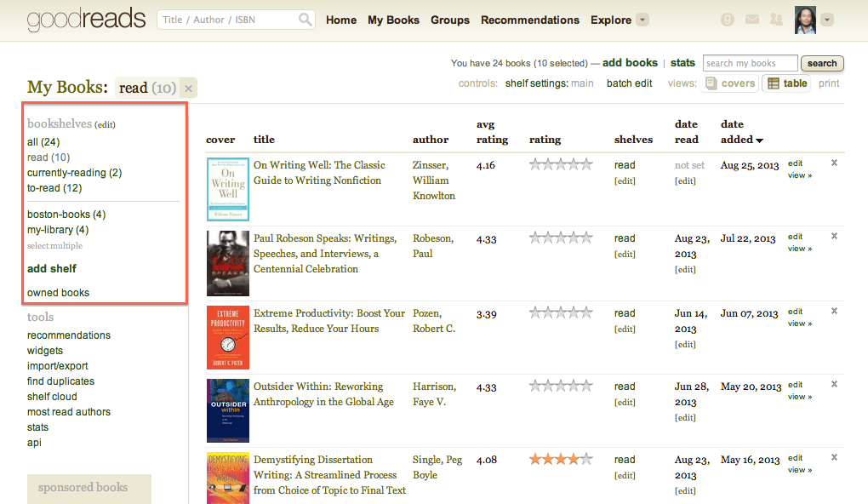868x504 pixels.
Task: Remove Demystifying Dissertation Writing from shelf
Action: 834,457
